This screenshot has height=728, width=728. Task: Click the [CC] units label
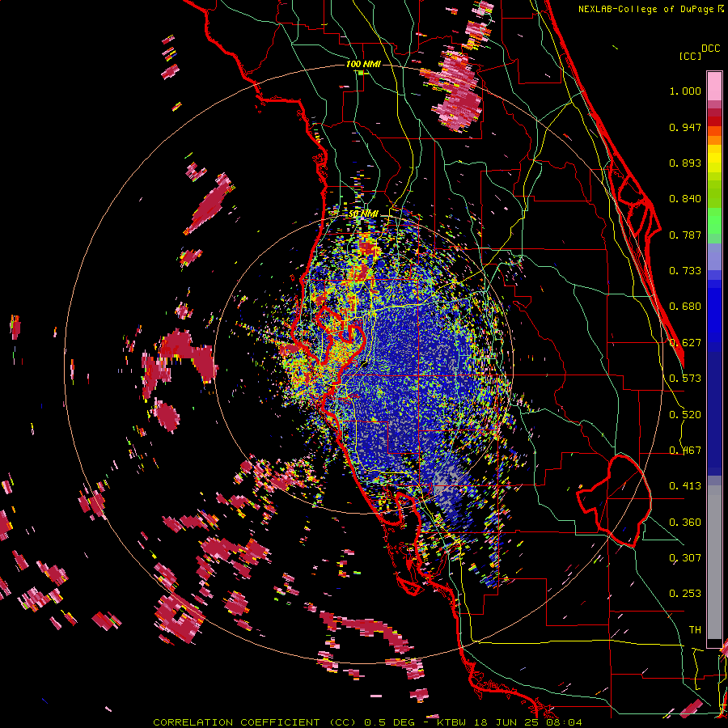click(690, 56)
